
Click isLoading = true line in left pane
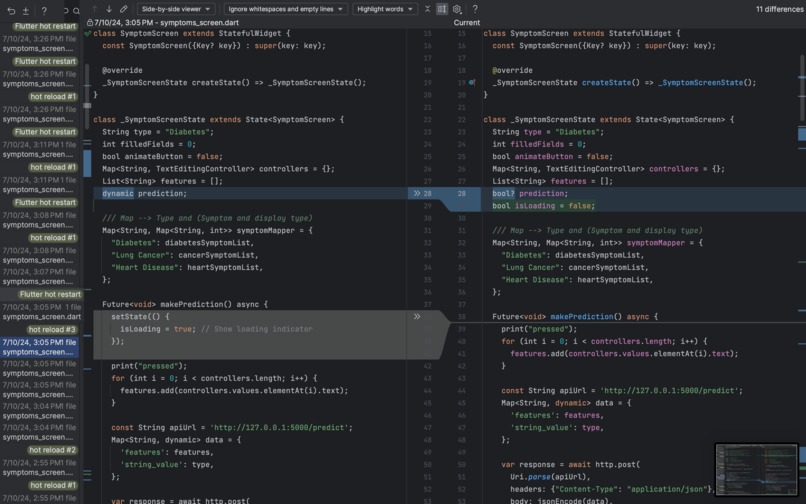tap(216, 329)
